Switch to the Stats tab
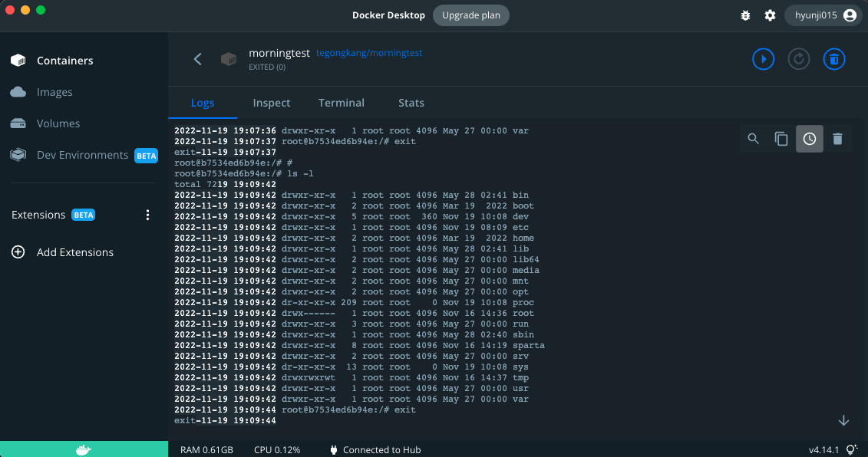This screenshot has width=868, height=457. [x=411, y=103]
